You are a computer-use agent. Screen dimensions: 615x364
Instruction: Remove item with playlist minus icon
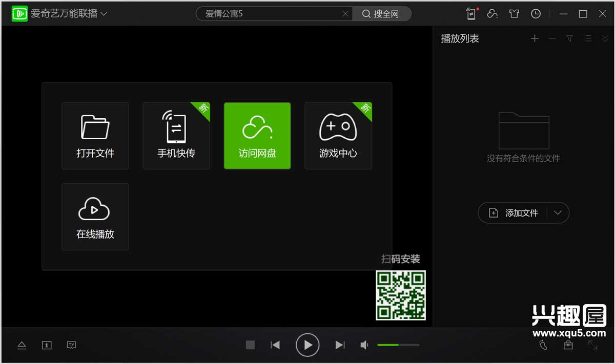click(x=552, y=38)
